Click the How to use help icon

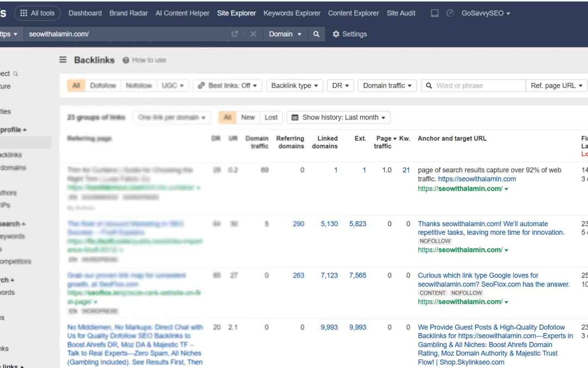pos(126,60)
